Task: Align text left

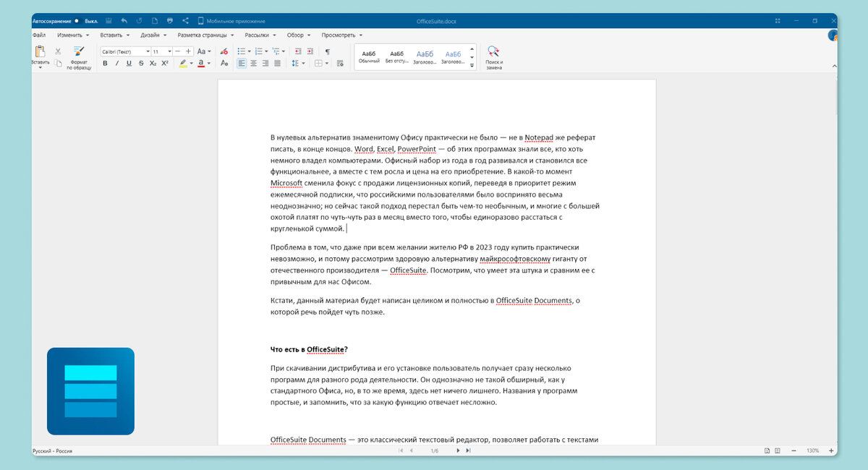Action: click(242, 63)
